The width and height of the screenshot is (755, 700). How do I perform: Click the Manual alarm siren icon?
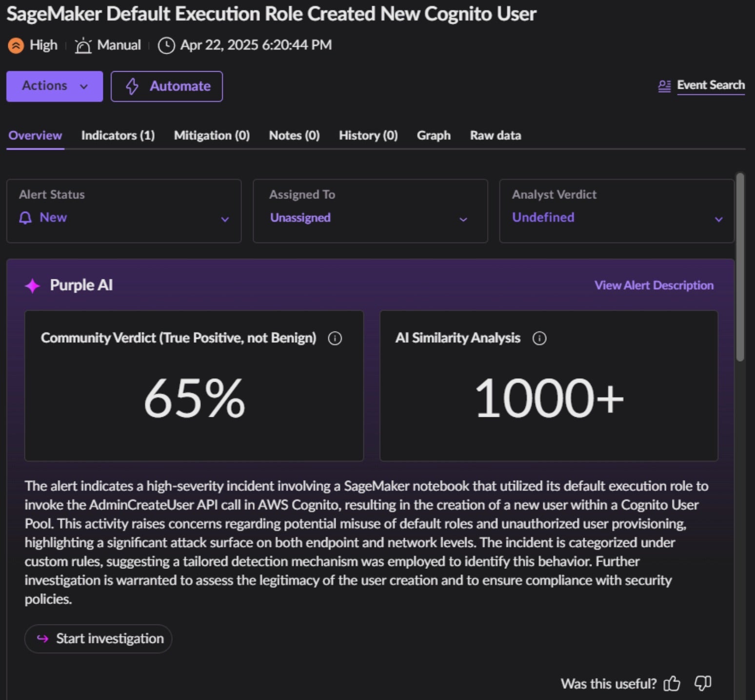pyautogui.click(x=83, y=46)
